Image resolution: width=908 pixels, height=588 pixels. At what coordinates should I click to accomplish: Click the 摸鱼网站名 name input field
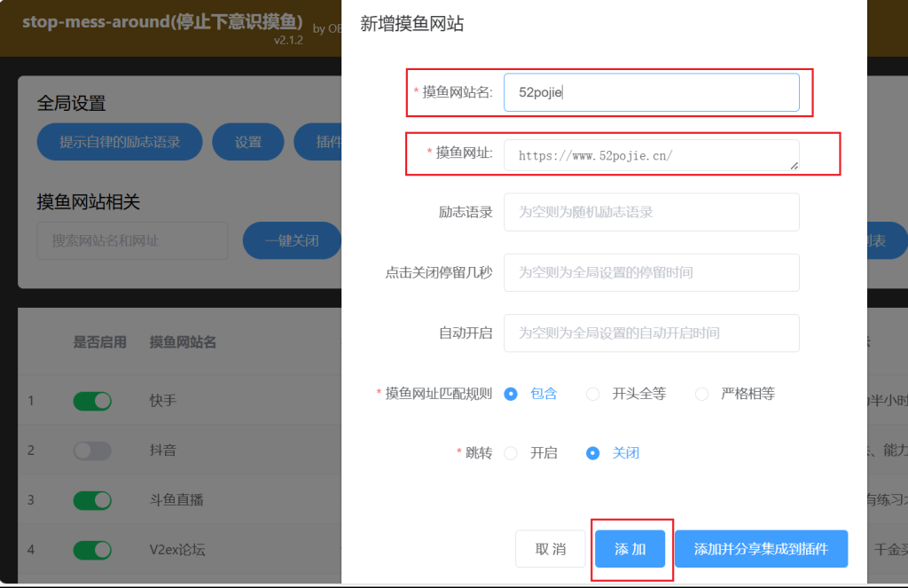click(652, 91)
